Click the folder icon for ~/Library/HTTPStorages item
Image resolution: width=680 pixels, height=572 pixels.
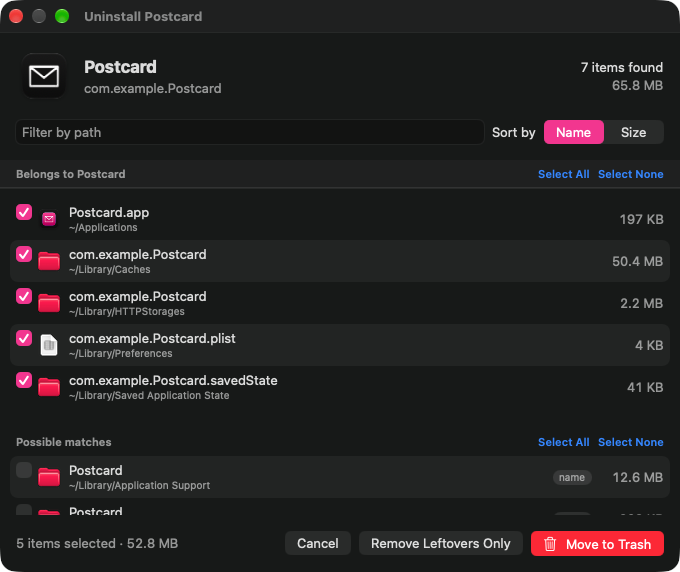(49, 303)
